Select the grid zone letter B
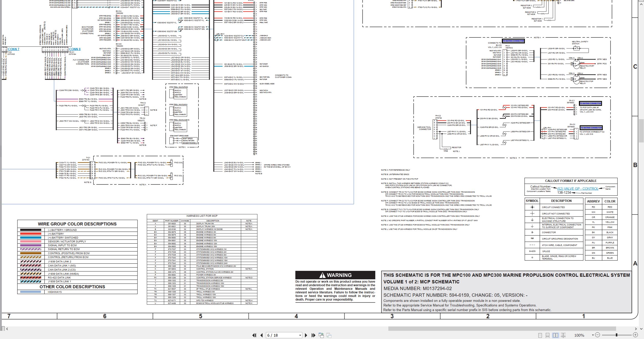Screen dimensions: 644x339 pyautogui.click(x=635, y=165)
